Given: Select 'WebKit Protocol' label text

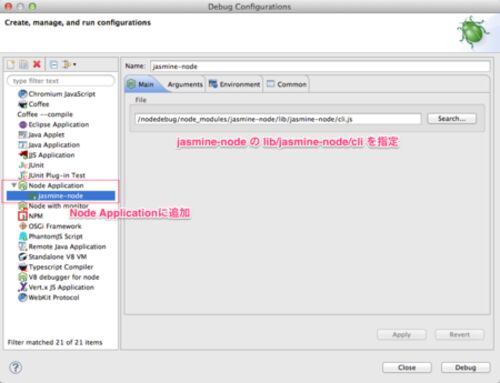Looking at the screenshot, I should 54,297.
